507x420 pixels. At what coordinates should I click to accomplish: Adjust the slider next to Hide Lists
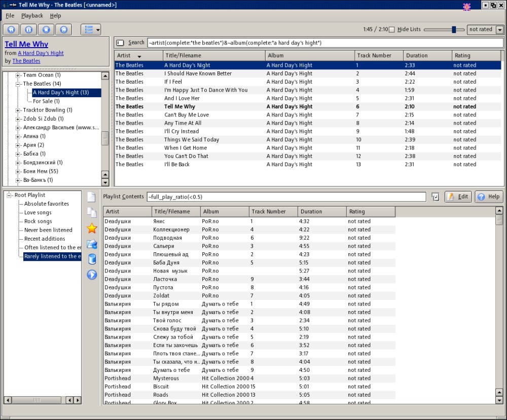pos(454,29)
